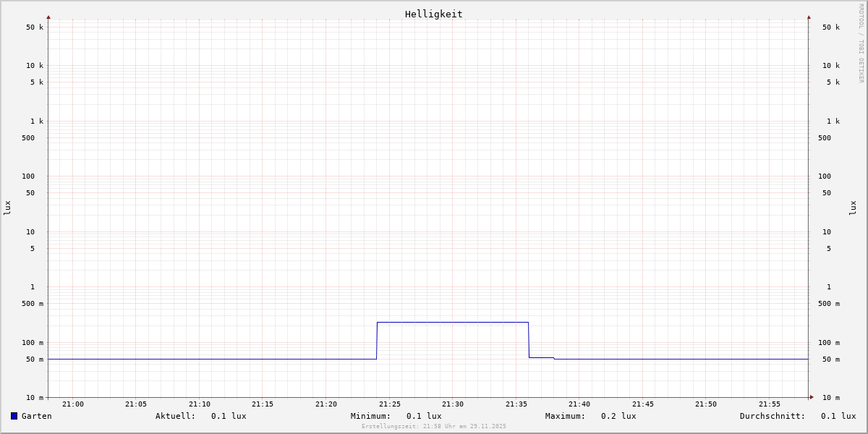Click the "lux" unit label on left side

tap(7, 208)
